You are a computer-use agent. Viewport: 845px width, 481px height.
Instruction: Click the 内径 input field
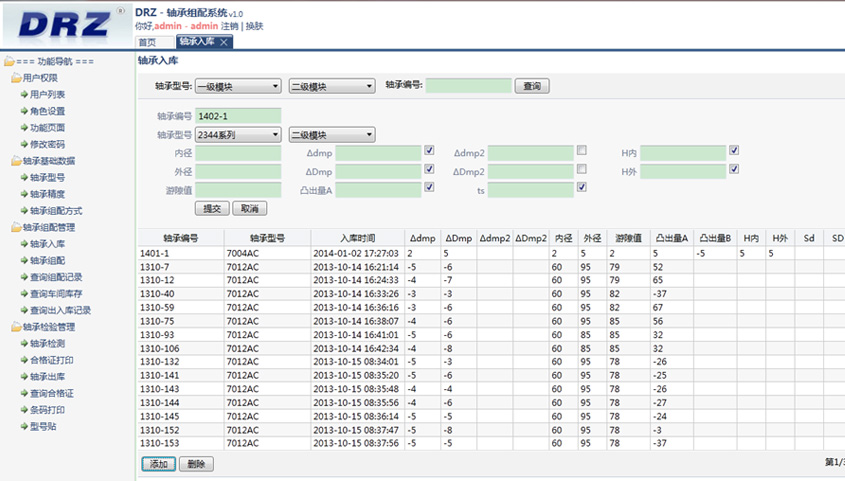(x=239, y=153)
